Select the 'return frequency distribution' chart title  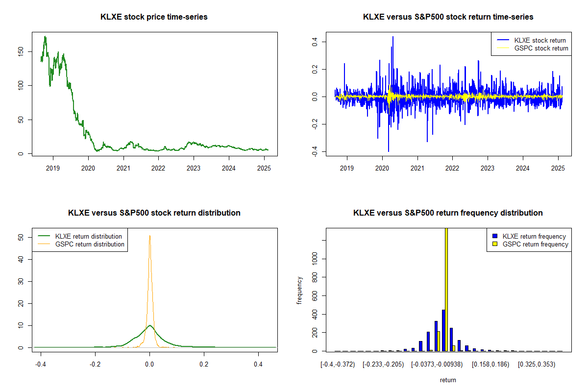pos(448,213)
